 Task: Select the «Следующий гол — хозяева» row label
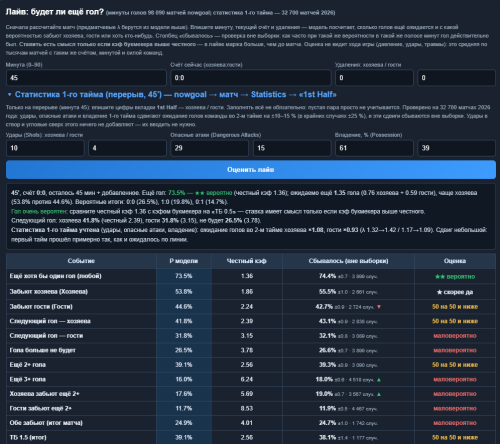click(50, 321)
